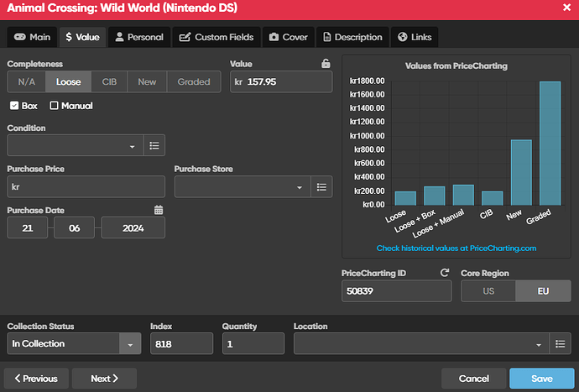Click the purchase month field showing 06
The image size is (579, 392).
click(x=74, y=228)
